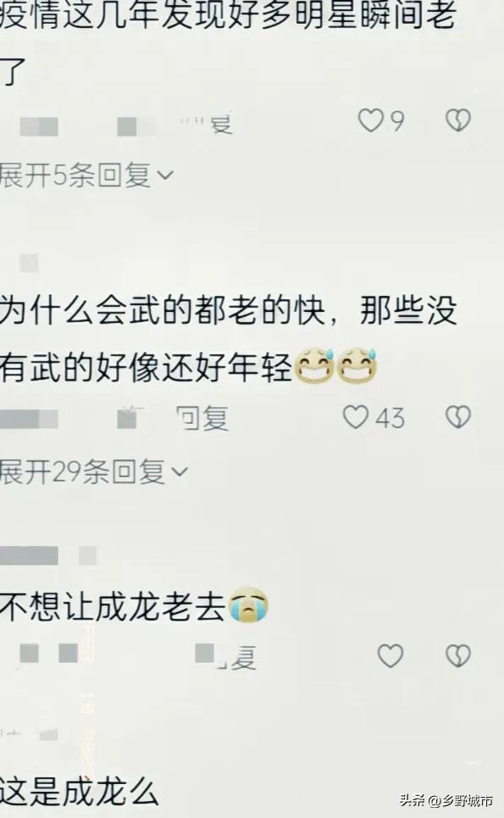Like the 不想让成龙老去 comment

click(x=390, y=656)
